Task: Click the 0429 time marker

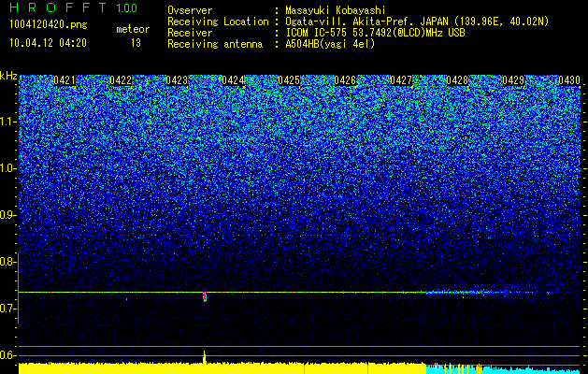Action: (513, 80)
